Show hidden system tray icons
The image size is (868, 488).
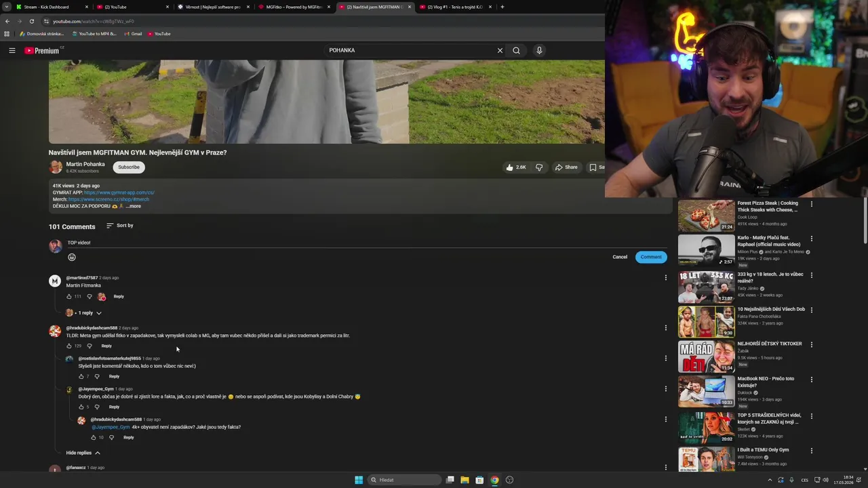pyautogui.click(x=770, y=480)
